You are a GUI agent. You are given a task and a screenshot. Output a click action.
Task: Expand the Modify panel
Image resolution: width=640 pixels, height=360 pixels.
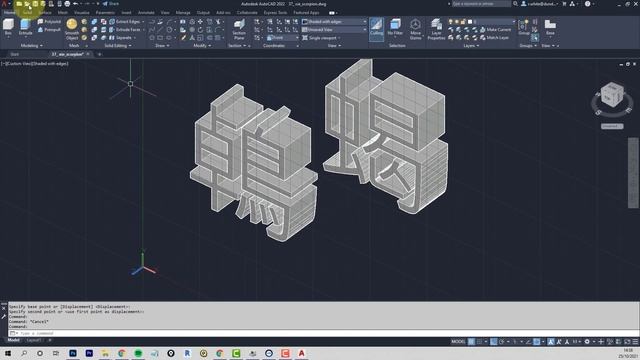pos(202,46)
